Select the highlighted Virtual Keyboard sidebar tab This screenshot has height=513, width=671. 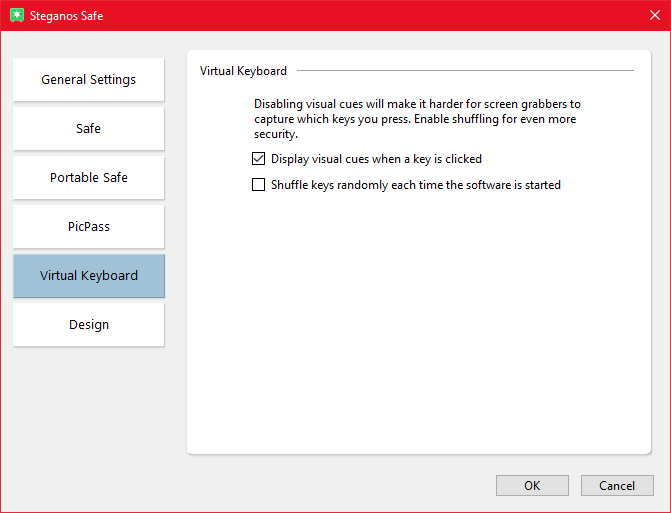(x=89, y=276)
